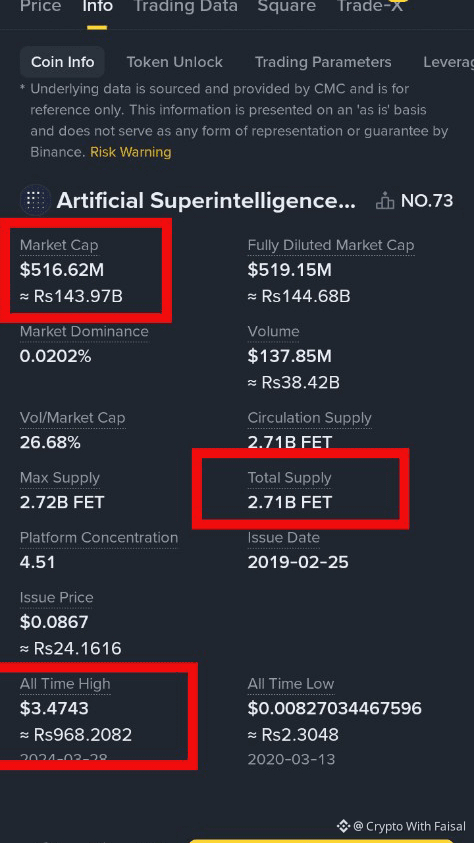Viewport: 474px width, 843px height.
Task: Tap the All Time Low label
Action: click(291, 684)
